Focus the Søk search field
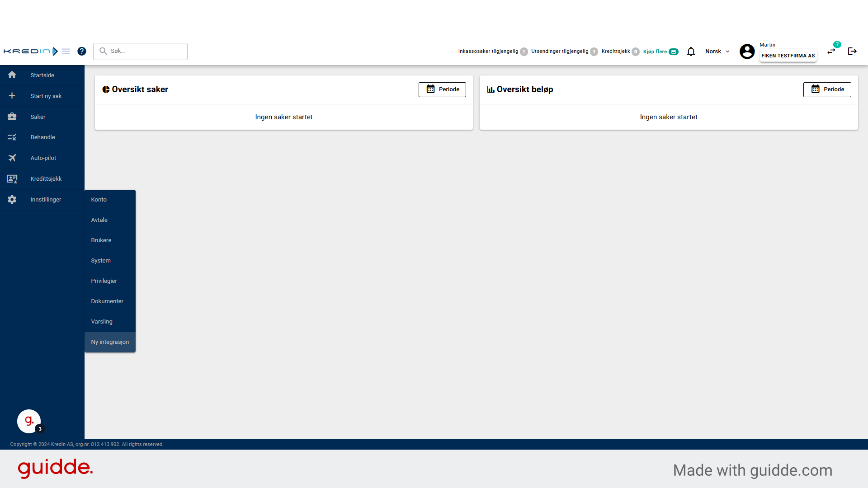Image resolution: width=868 pixels, height=488 pixels. (140, 51)
